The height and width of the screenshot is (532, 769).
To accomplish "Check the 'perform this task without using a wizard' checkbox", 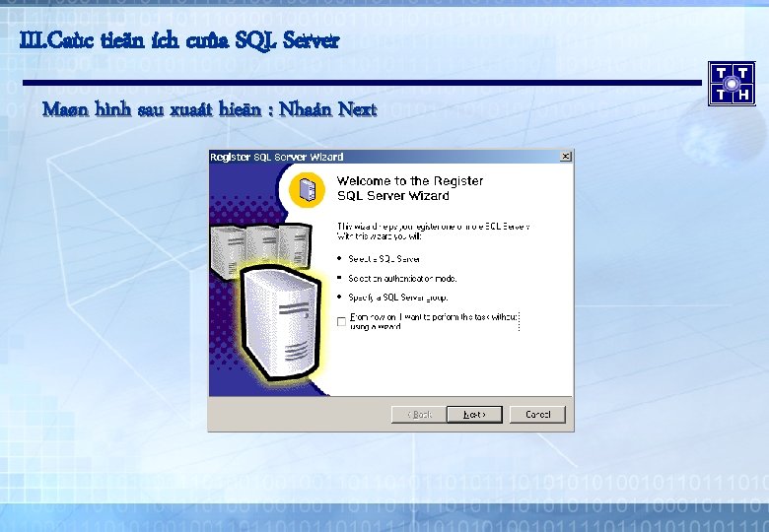I will tap(341, 322).
